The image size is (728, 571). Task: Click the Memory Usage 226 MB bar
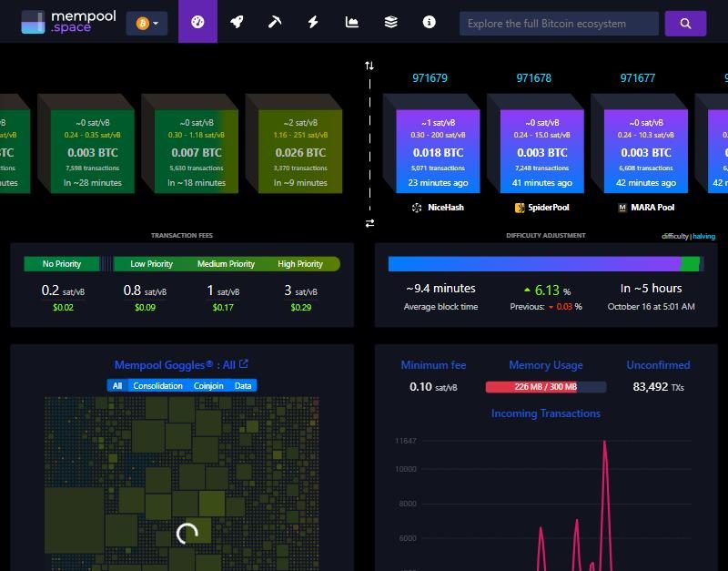[x=545, y=386]
